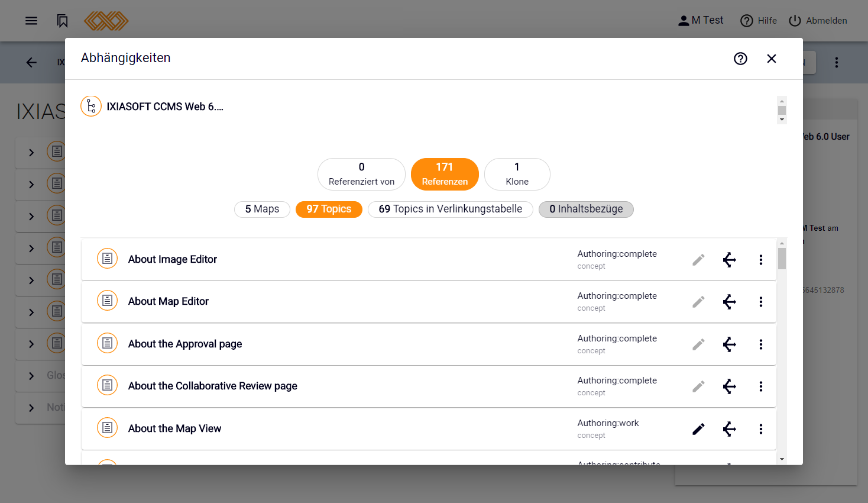Filter by 97 Topics

point(329,209)
